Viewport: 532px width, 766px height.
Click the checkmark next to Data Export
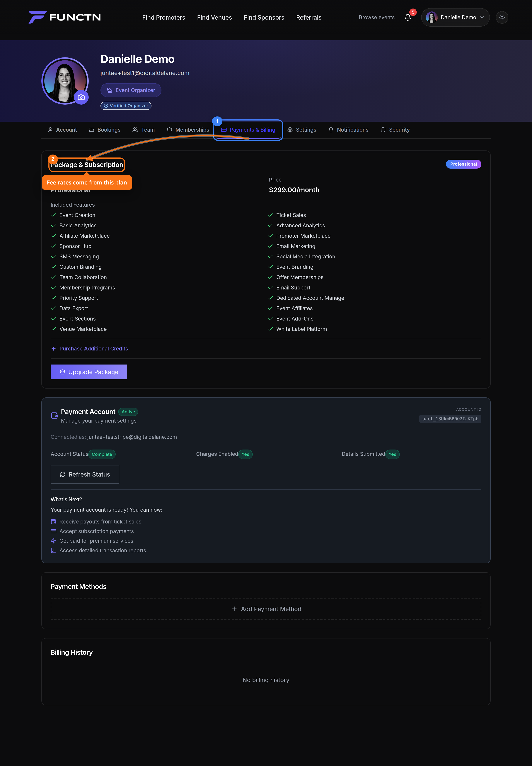coord(53,309)
